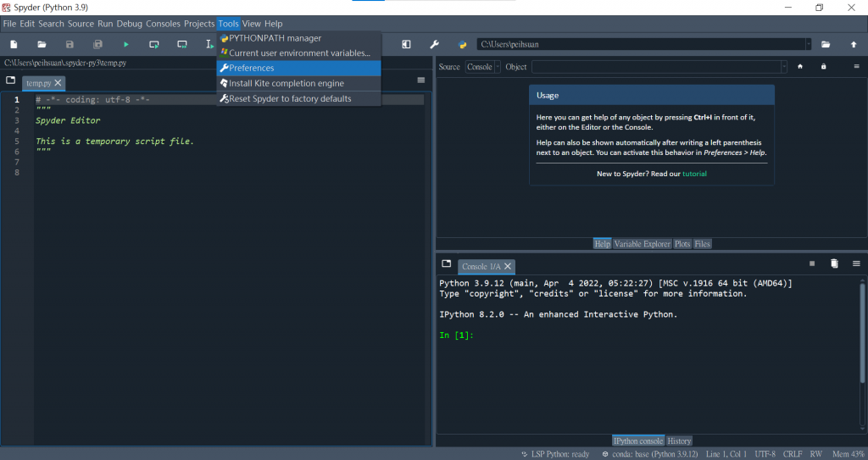868x460 pixels.
Task: Save all files toolbar icon
Action: [98, 44]
